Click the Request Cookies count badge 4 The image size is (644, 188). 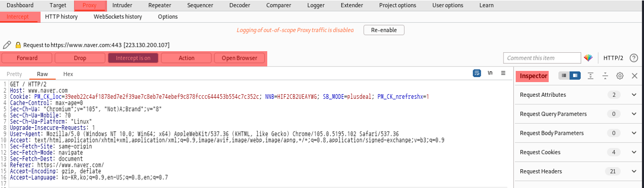[x=613, y=152]
